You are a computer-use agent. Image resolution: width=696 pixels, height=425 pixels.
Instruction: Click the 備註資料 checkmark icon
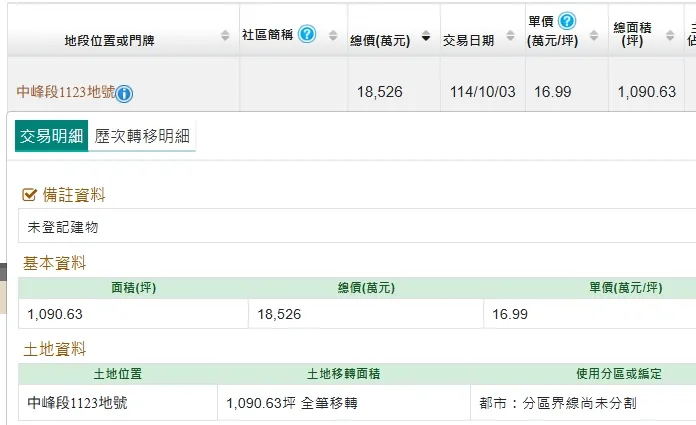pyautogui.click(x=29, y=195)
